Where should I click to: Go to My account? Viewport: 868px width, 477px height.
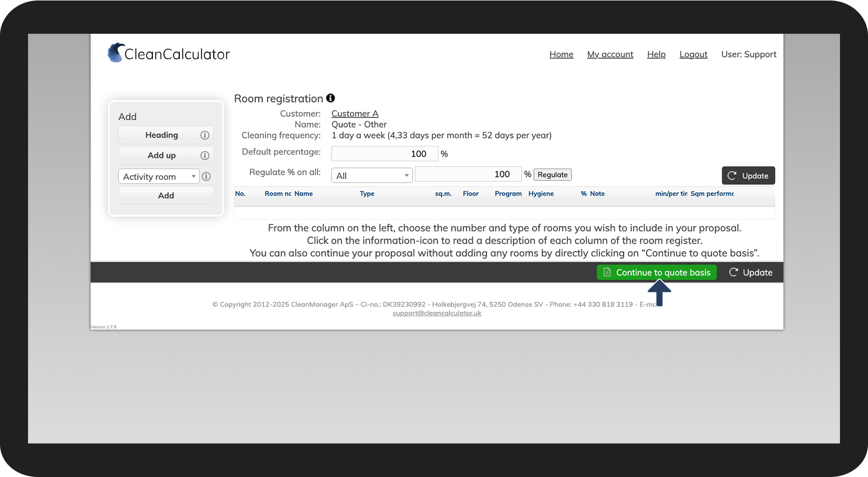610,55
